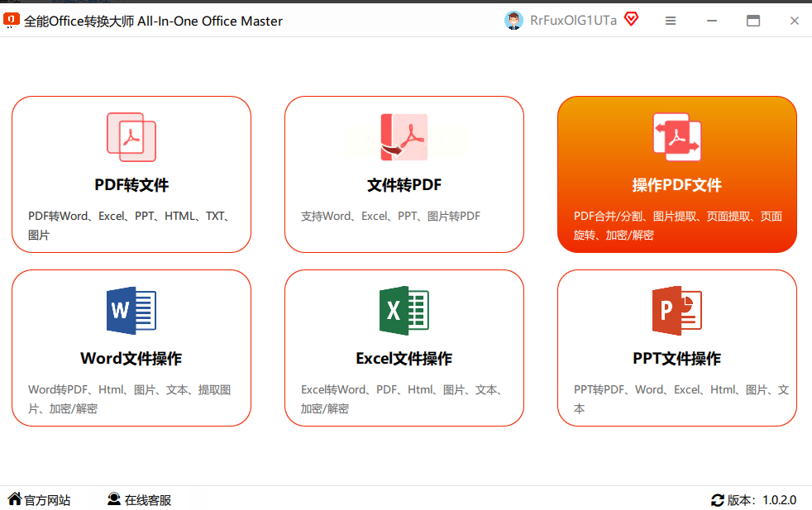Click the home icon beside 官方网站
Viewport: 812px width, 510px height.
pos(15,499)
